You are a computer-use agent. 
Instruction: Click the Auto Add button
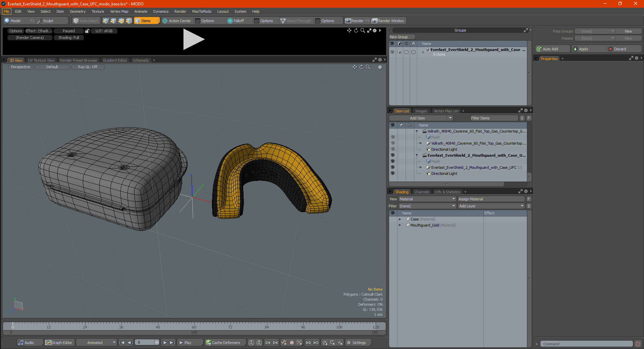[553, 49]
